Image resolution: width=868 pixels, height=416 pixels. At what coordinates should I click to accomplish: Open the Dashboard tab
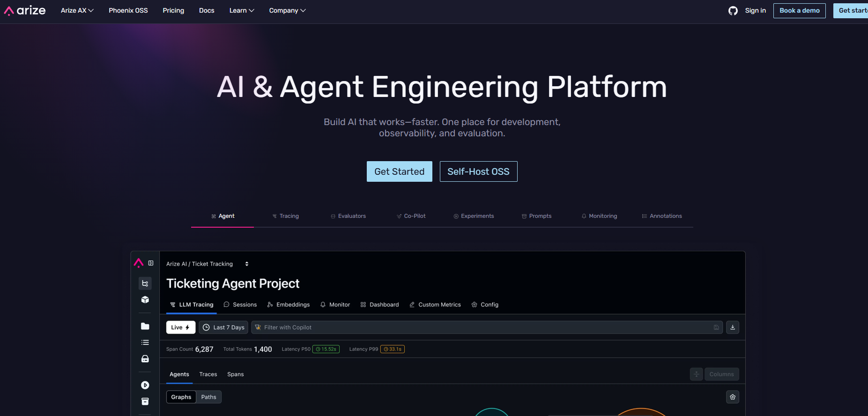[x=380, y=305]
